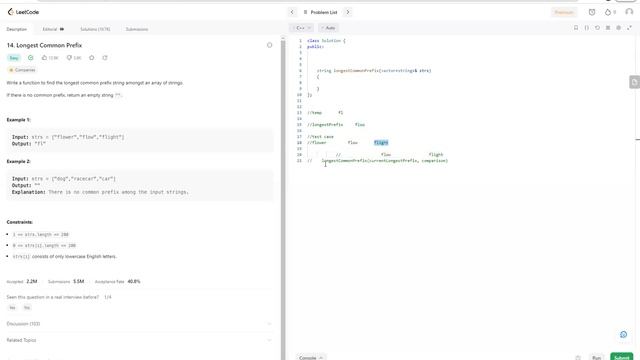This screenshot has width=640, height=360.
Task: Open the notes icon beside Run
Action: click(578, 358)
